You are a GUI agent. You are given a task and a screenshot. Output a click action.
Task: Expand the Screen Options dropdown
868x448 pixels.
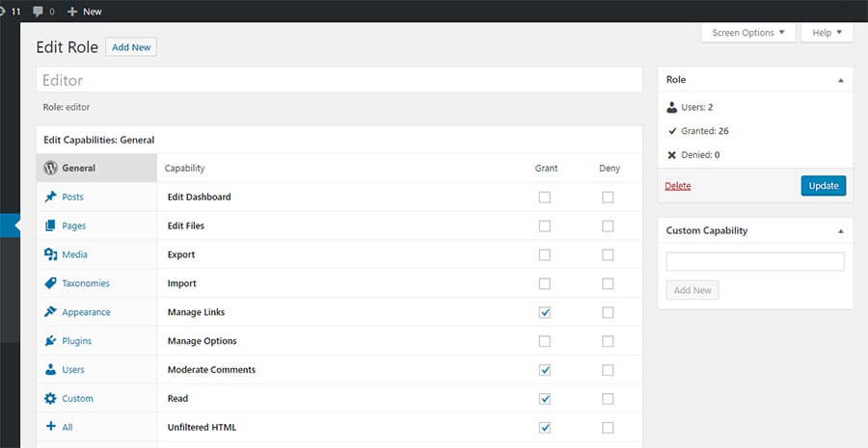coord(748,33)
